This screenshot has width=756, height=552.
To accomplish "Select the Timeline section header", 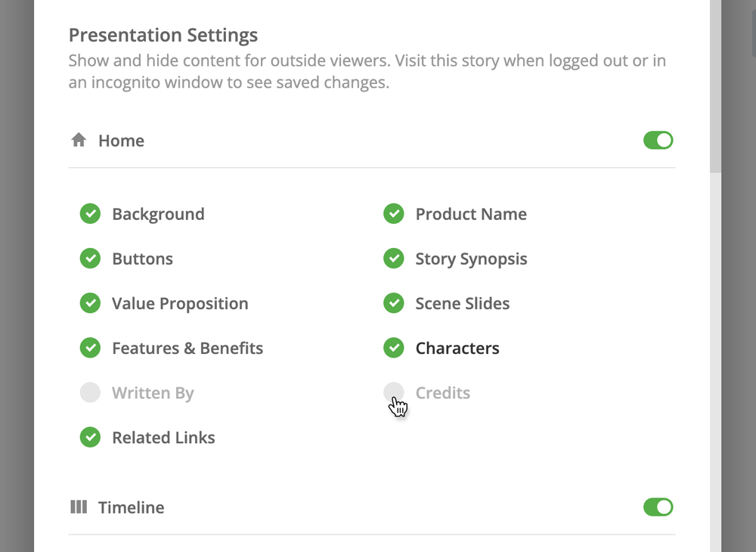I will 130,507.
